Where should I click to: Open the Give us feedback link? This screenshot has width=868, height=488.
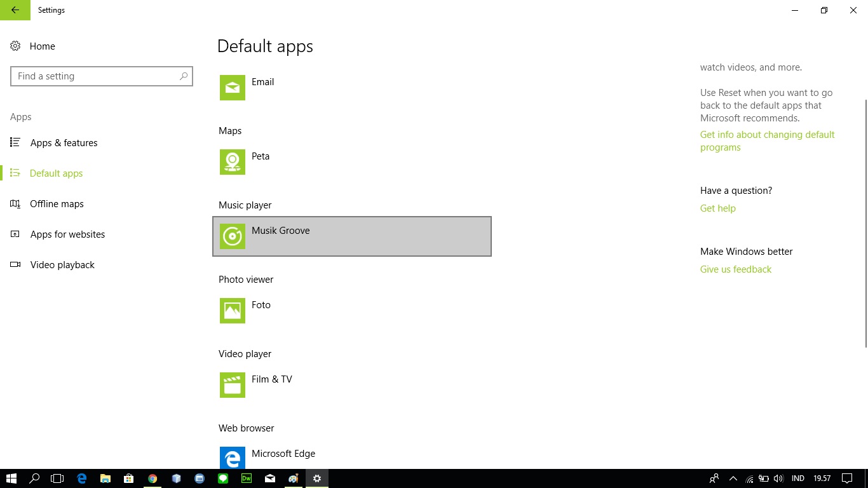pyautogui.click(x=736, y=269)
